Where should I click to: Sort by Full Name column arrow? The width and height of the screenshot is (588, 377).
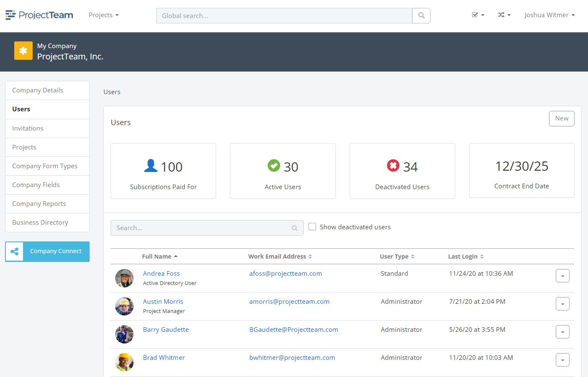(x=176, y=256)
